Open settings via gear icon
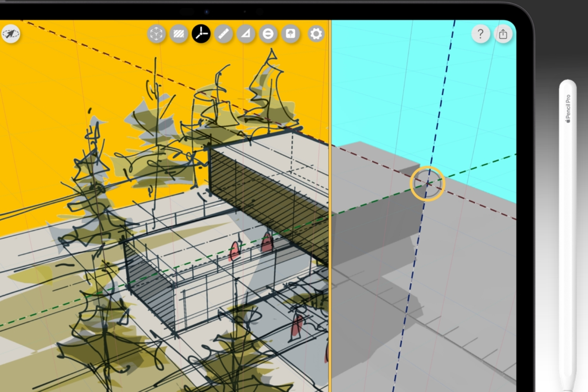 click(x=316, y=34)
